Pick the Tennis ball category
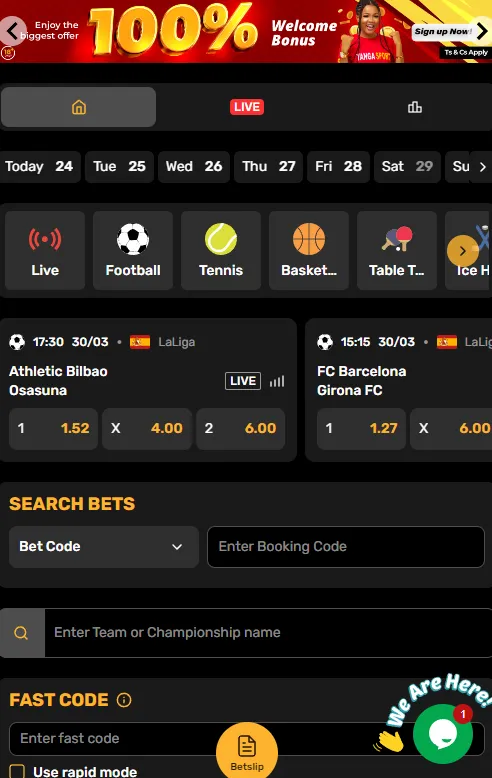This screenshot has width=492, height=778. (x=221, y=250)
